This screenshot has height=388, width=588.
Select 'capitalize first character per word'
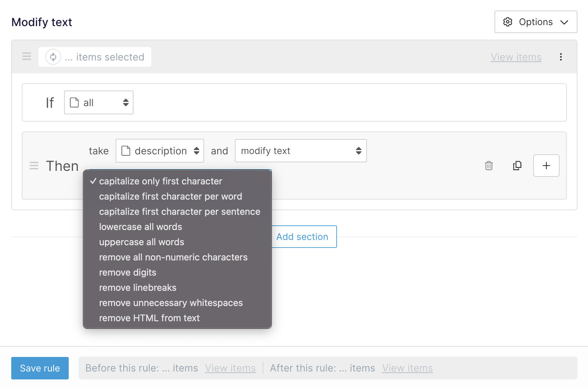pyautogui.click(x=170, y=196)
